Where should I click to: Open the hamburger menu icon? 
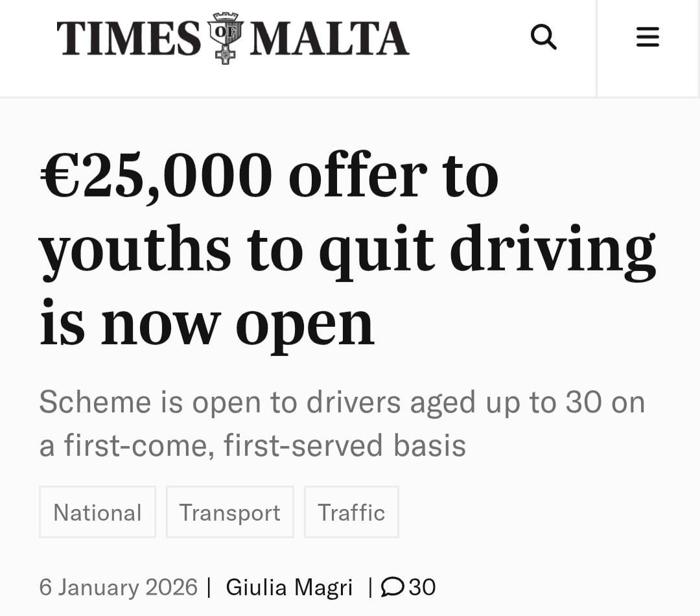tap(647, 38)
